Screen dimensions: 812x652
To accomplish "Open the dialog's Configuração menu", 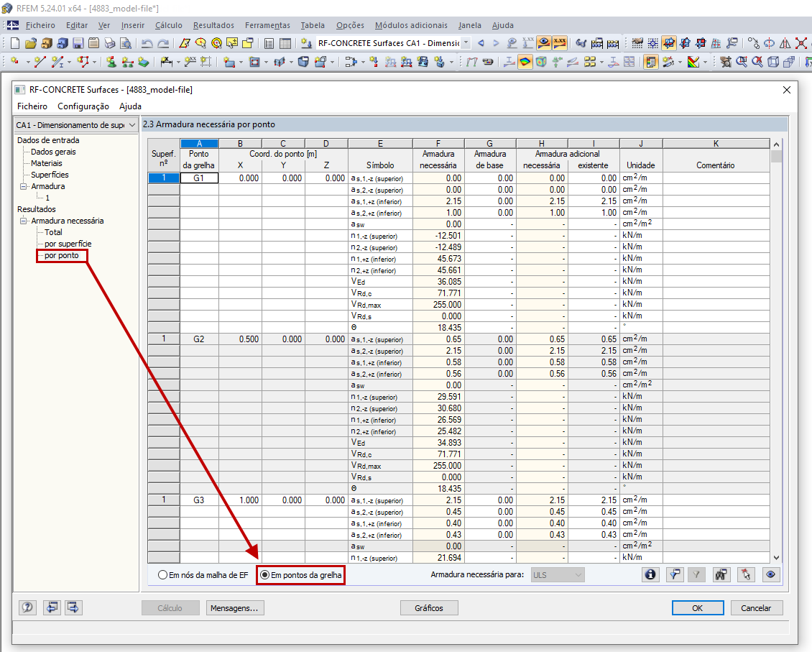I will pos(83,106).
